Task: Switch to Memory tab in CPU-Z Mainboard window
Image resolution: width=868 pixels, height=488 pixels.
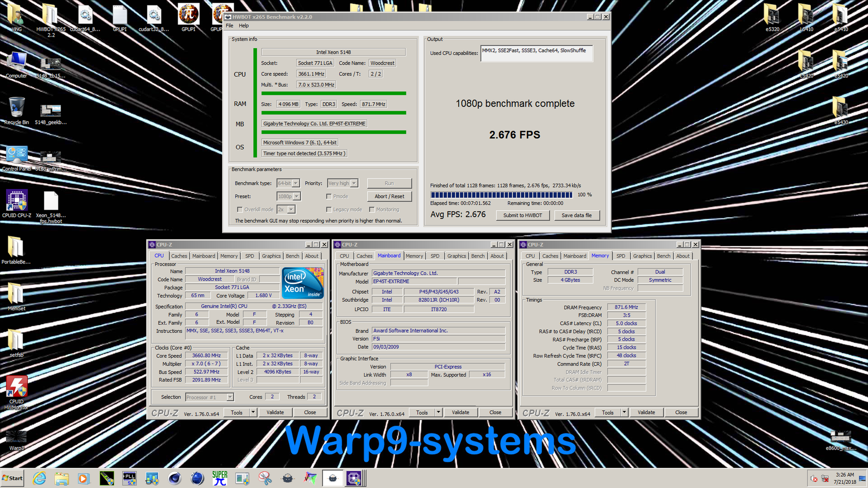Action: 414,256
